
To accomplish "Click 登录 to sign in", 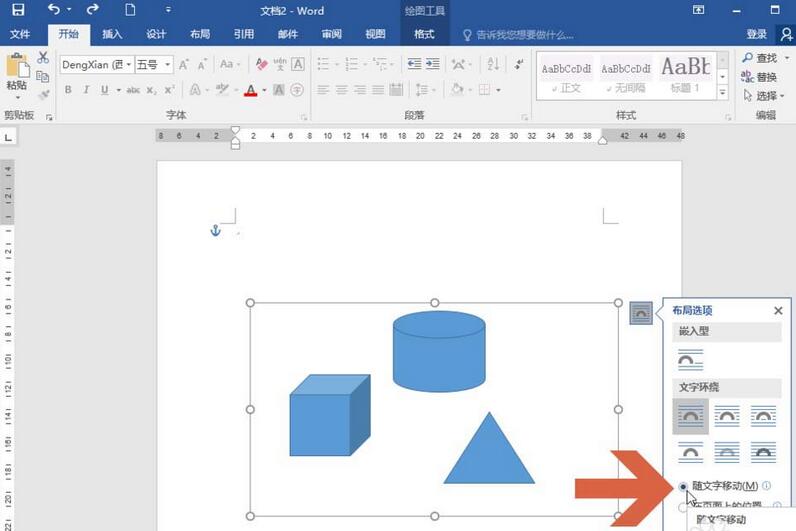I will tap(757, 34).
